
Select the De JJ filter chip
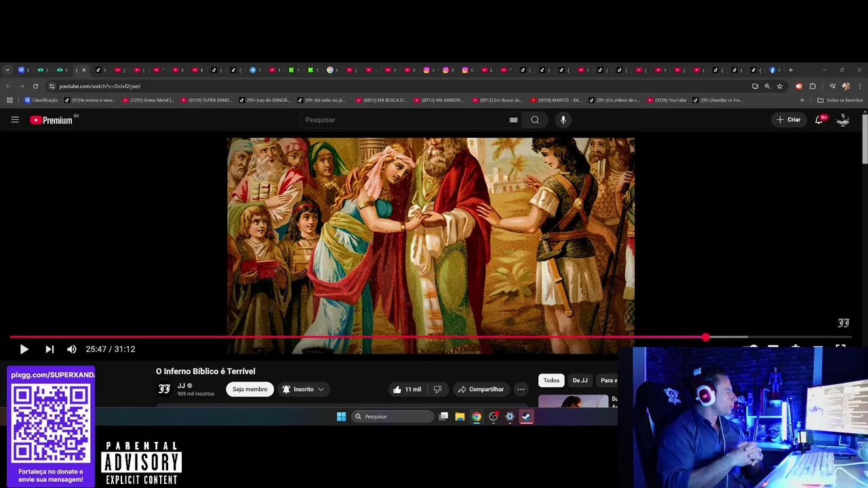pyautogui.click(x=580, y=380)
